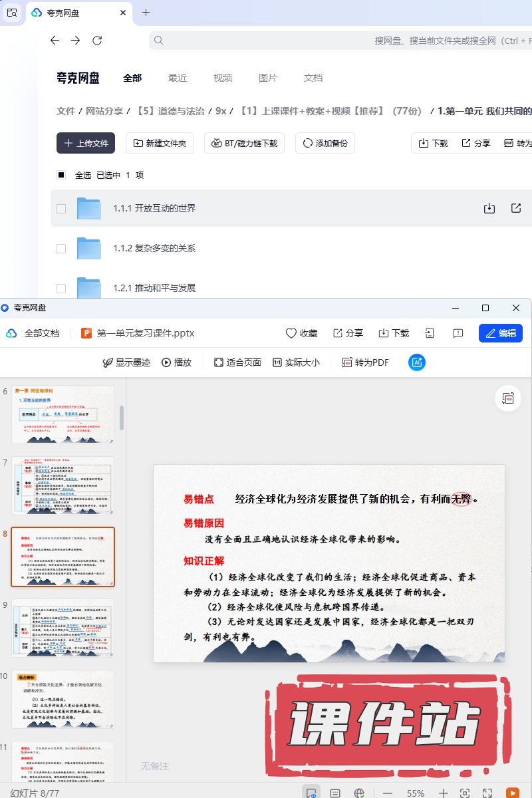This screenshot has height=798, width=532.
Task: Click the feedback exclamation icon
Action: tap(458, 333)
